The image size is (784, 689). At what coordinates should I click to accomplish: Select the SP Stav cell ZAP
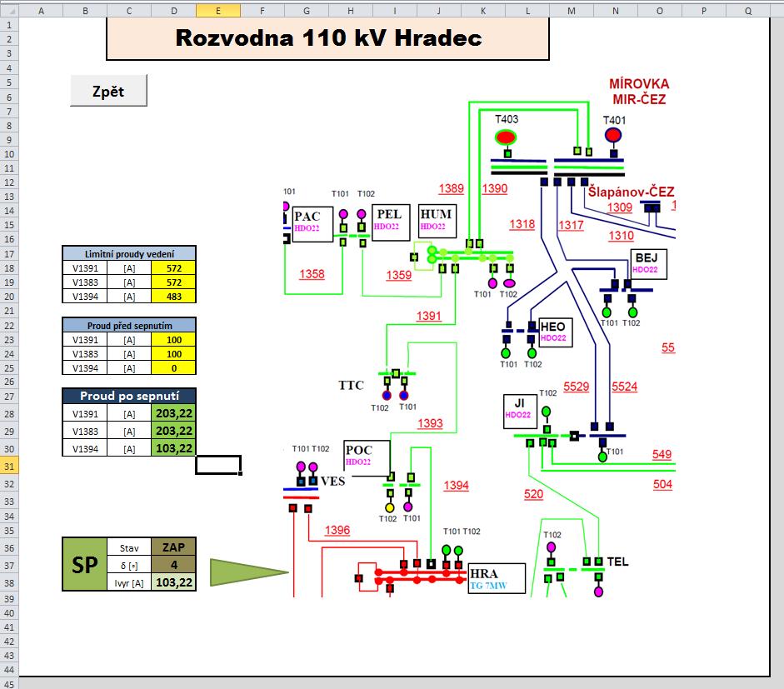[173, 547]
